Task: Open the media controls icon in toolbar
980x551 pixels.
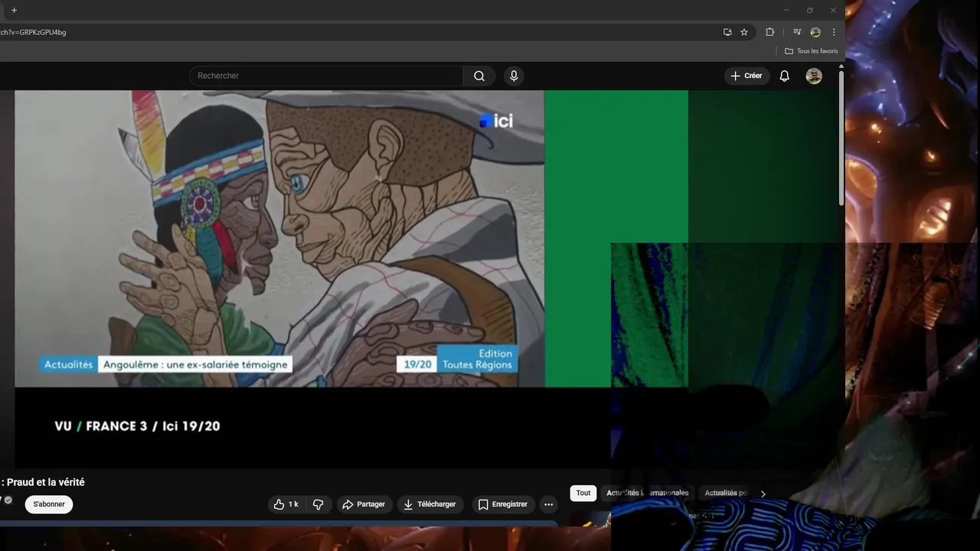Action: (797, 32)
